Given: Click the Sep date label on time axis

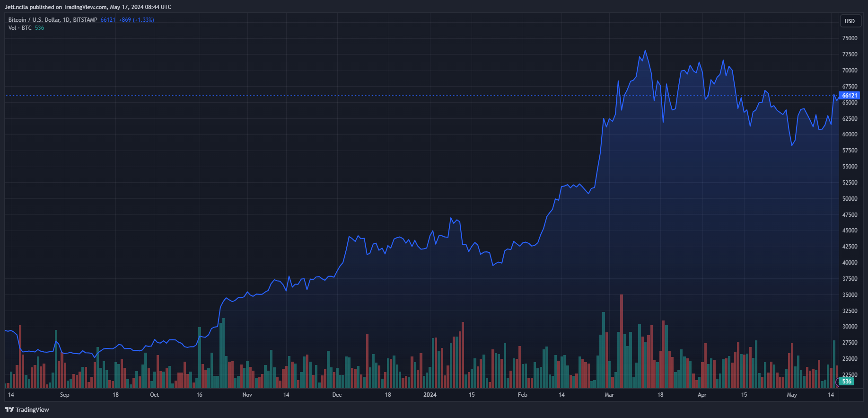Looking at the screenshot, I should (64, 395).
